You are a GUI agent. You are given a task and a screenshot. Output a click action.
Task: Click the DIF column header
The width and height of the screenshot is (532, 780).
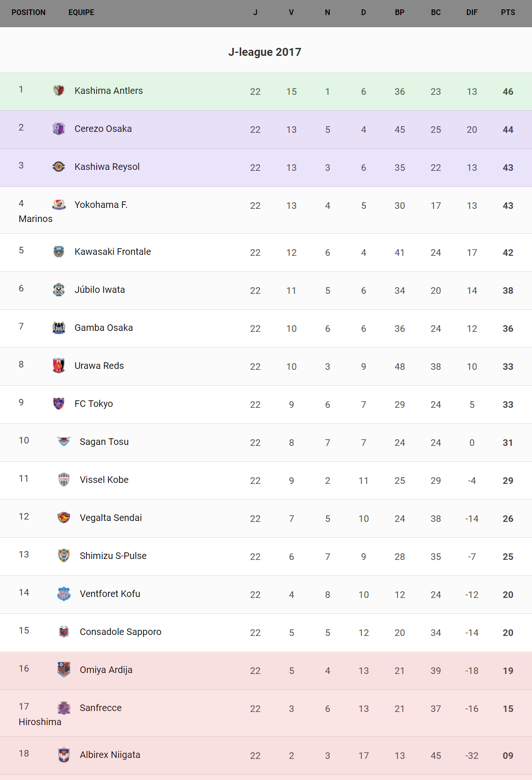[x=471, y=13]
